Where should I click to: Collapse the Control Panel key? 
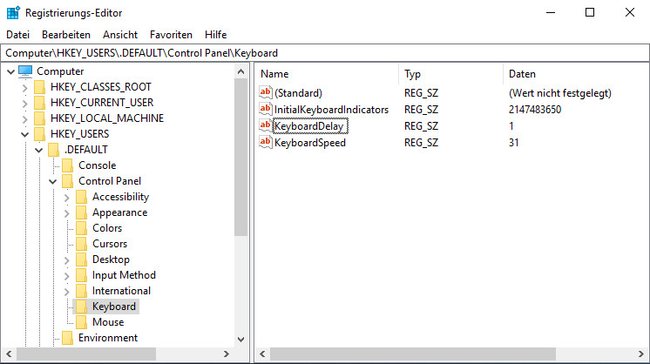[53, 182]
